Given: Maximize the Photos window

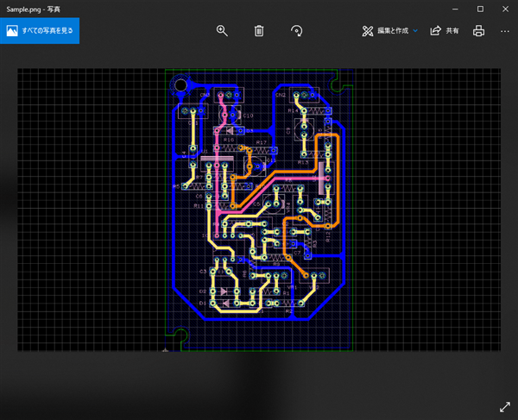Looking at the screenshot, I should [x=480, y=8].
